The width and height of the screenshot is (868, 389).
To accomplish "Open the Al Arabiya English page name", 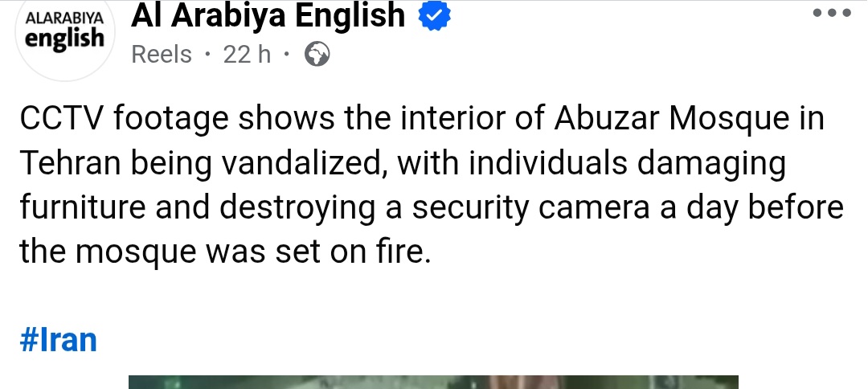I will pyautogui.click(x=268, y=15).
